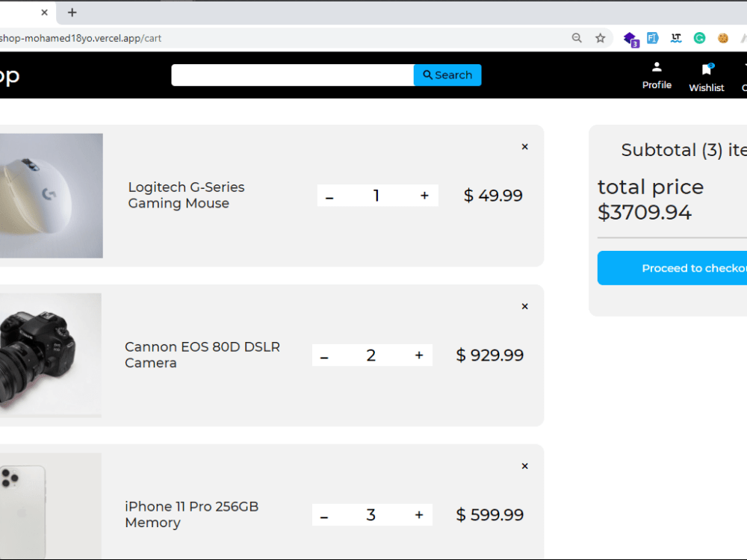Select the Search button

click(x=447, y=75)
